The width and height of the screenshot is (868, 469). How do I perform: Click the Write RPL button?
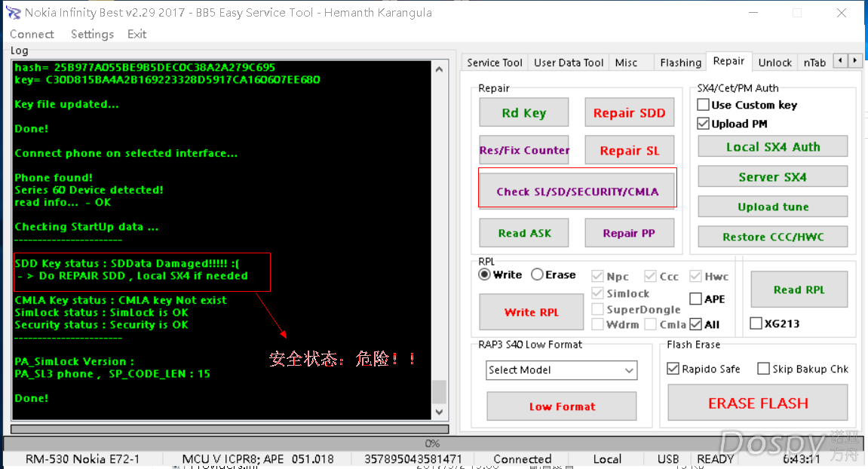[532, 311]
